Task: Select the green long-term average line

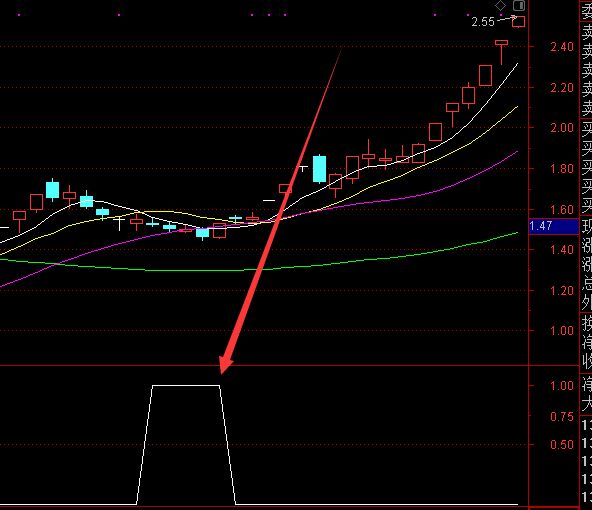Action: click(x=378, y=260)
